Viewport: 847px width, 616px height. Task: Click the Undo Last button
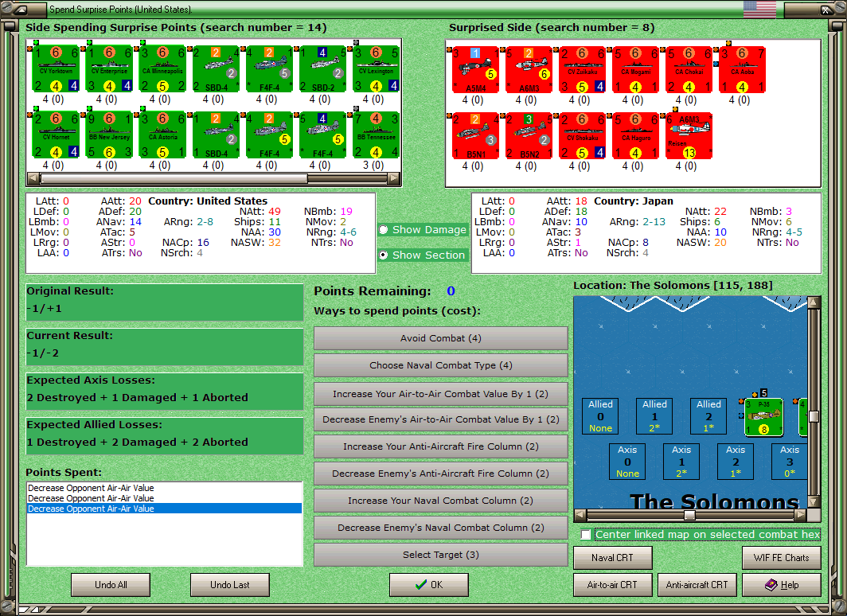[x=229, y=585]
